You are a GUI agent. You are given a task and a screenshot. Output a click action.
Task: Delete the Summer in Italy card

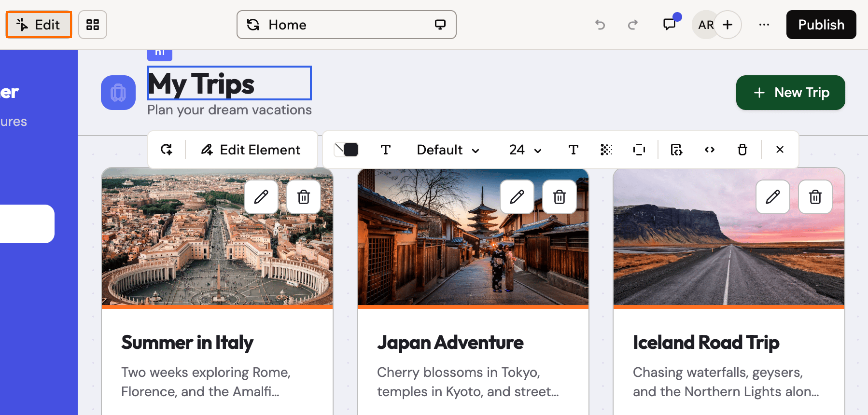[304, 197]
